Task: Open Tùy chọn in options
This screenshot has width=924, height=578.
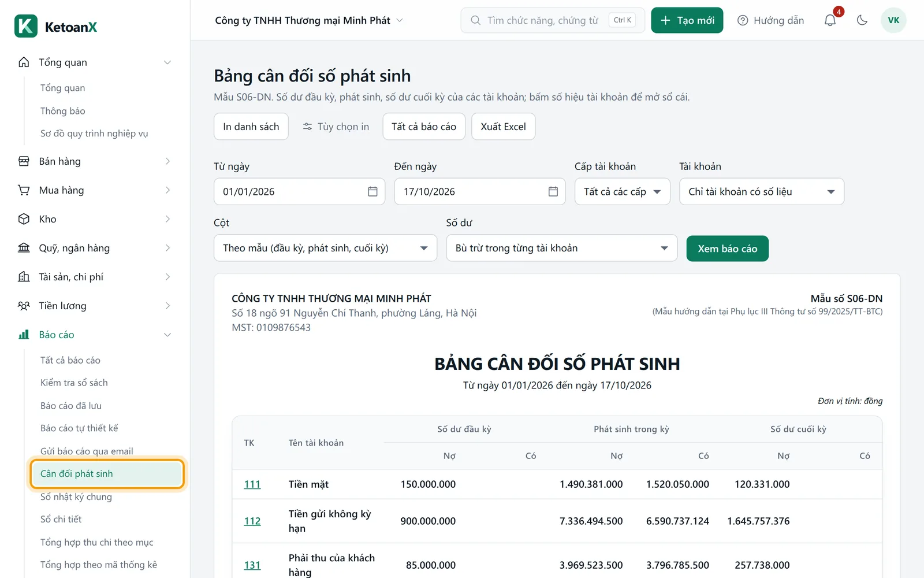Action: click(x=336, y=127)
